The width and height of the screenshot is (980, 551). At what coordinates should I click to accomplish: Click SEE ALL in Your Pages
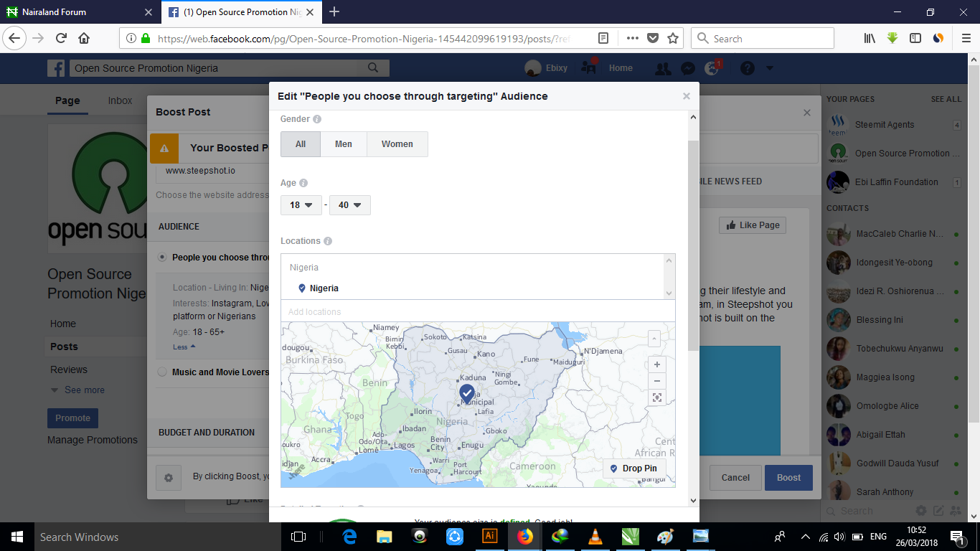pyautogui.click(x=946, y=99)
